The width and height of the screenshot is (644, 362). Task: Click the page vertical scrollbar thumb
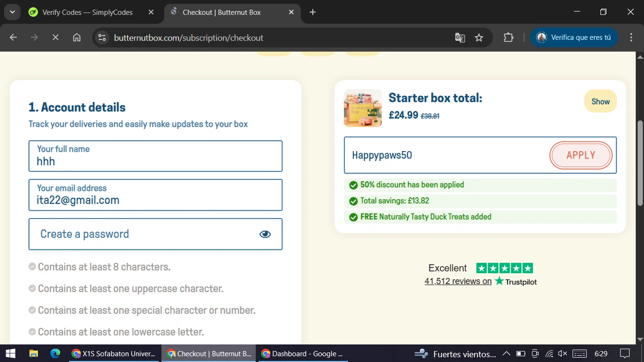(640, 163)
